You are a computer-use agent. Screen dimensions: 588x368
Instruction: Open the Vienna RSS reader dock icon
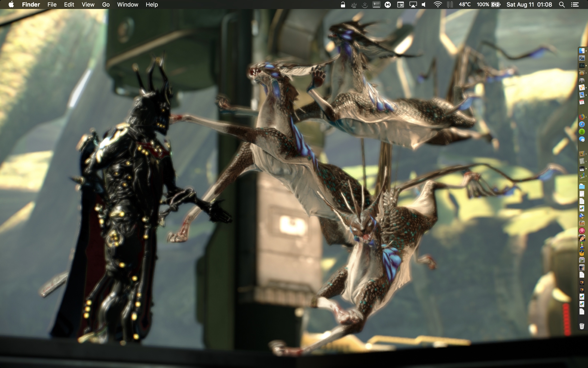point(582,87)
